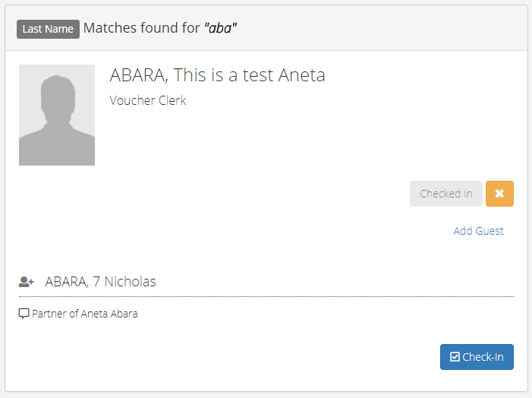Image resolution: width=532 pixels, height=398 pixels.
Task: Select guest entry ABARA, 7 Nicholas
Action: pos(100,282)
